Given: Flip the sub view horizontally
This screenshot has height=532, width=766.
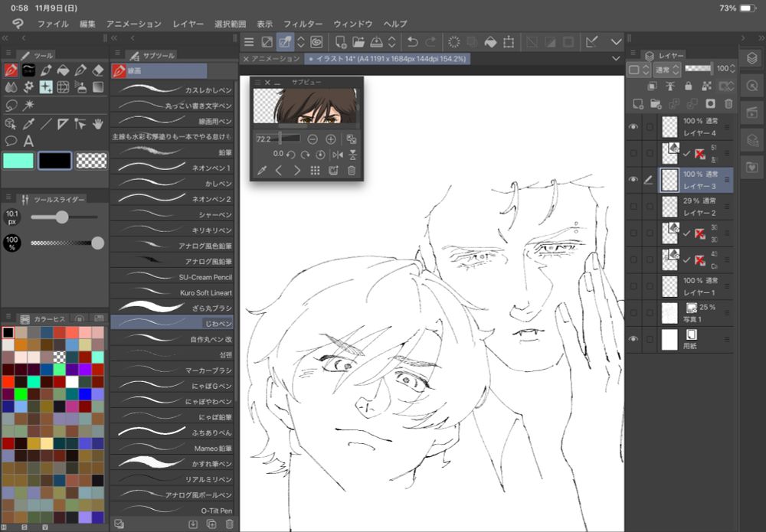Looking at the screenshot, I should [x=337, y=155].
